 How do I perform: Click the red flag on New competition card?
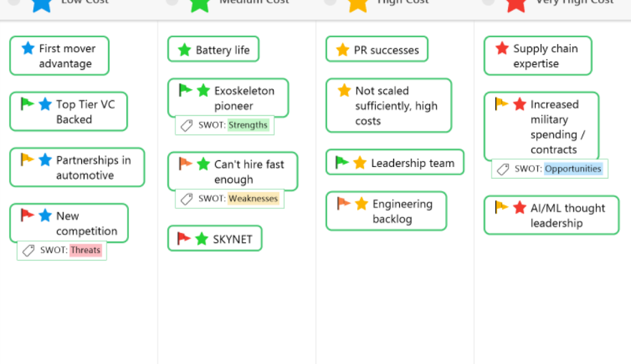(27, 215)
